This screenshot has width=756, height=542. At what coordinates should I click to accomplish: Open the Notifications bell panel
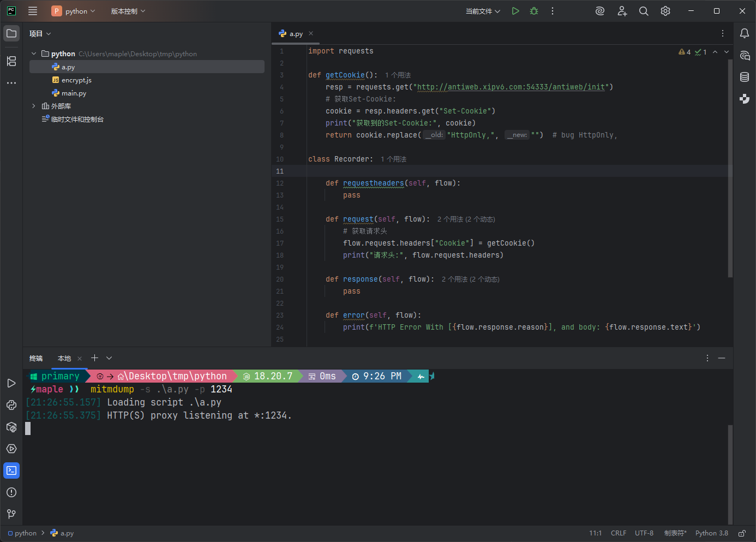(x=745, y=33)
